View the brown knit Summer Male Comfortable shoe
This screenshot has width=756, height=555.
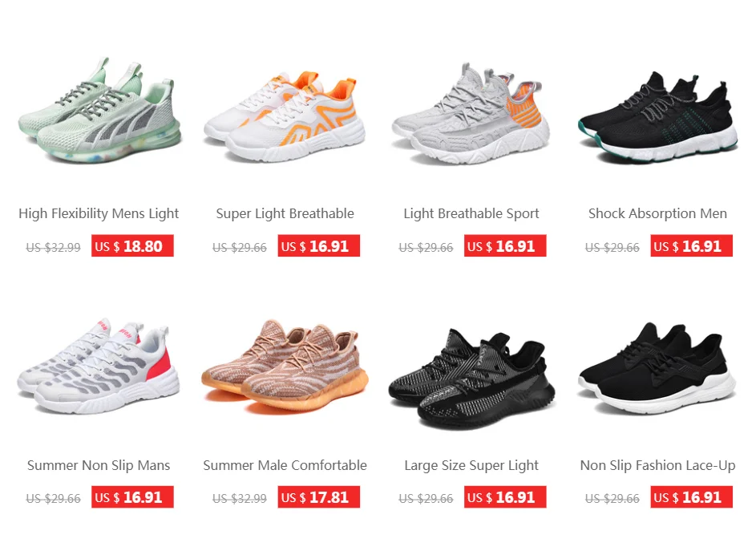point(285,367)
